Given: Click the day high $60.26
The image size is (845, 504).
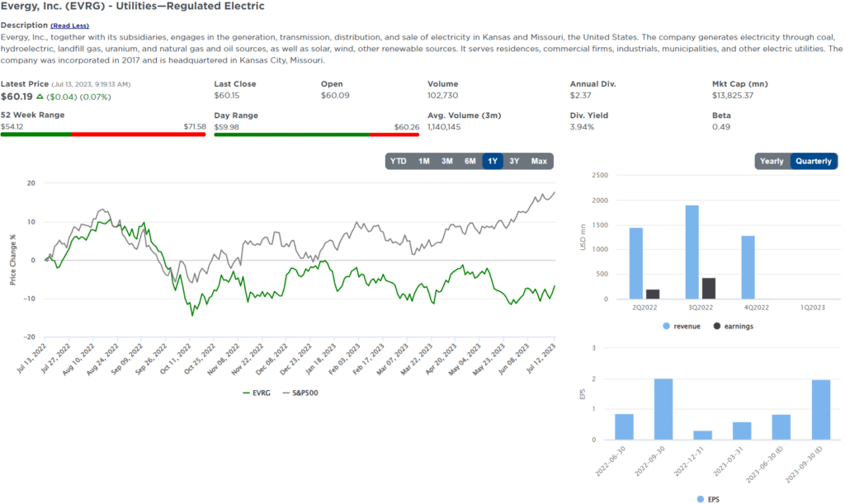Looking at the screenshot, I should pyautogui.click(x=406, y=127).
